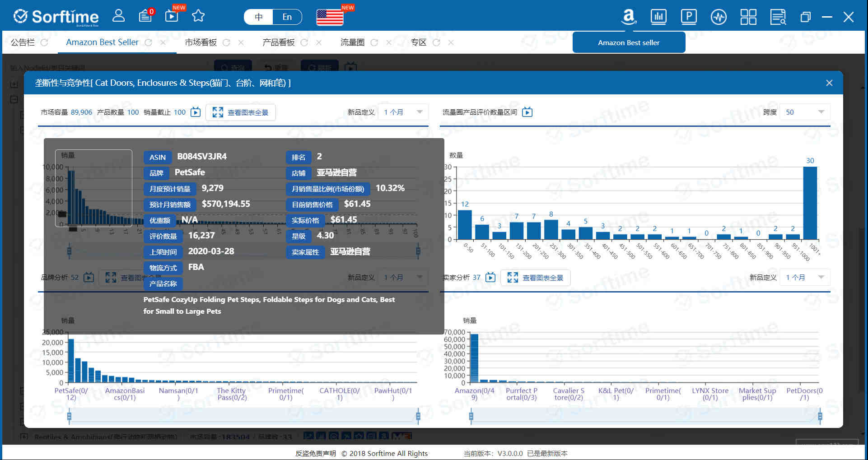868x460 pixels.
Task: Play video help next to 销量截止
Action: 196,112
